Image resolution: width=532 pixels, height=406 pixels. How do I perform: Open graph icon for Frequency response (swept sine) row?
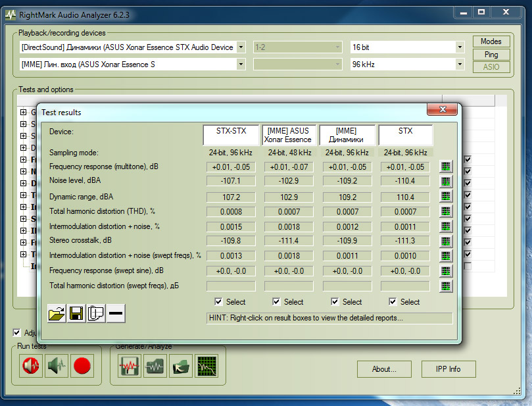[446, 271]
